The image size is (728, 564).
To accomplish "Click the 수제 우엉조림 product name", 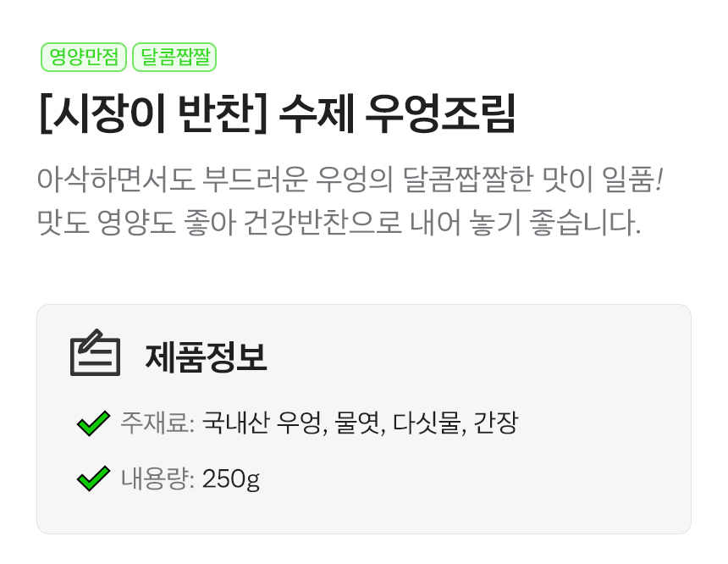I will click(x=398, y=114).
